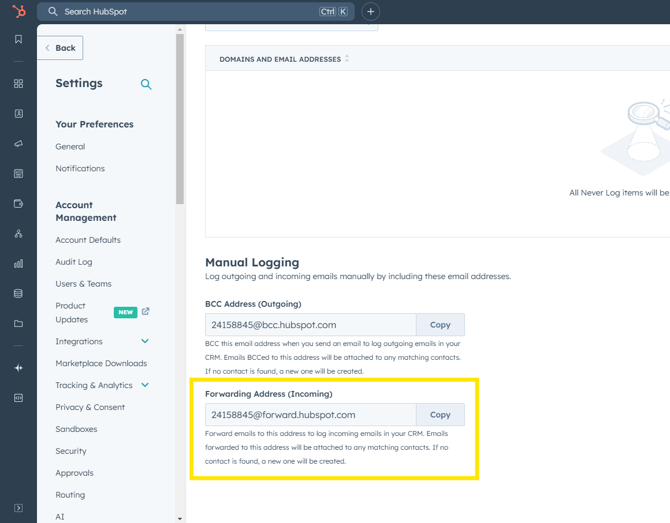Open Product Updates external link icon

(146, 312)
